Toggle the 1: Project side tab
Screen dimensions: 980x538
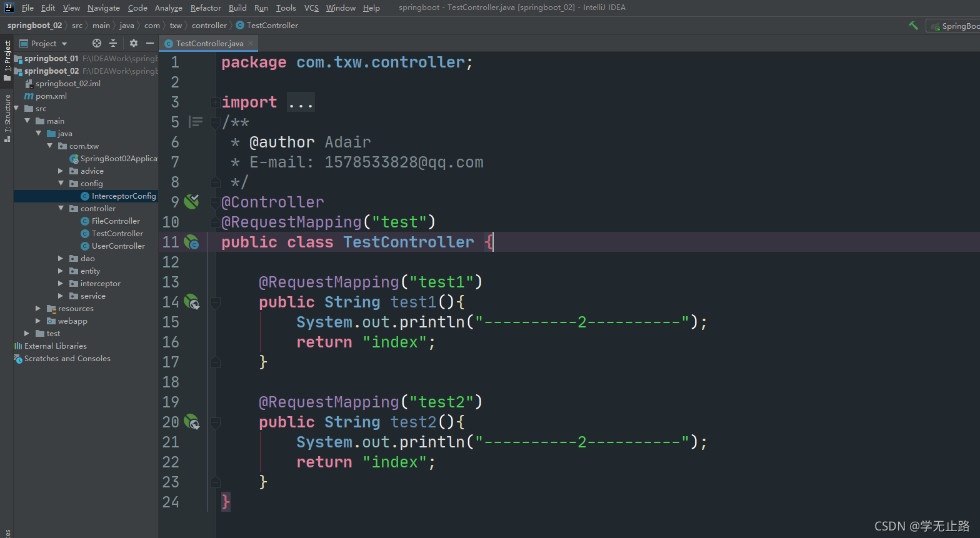point(7,61)
